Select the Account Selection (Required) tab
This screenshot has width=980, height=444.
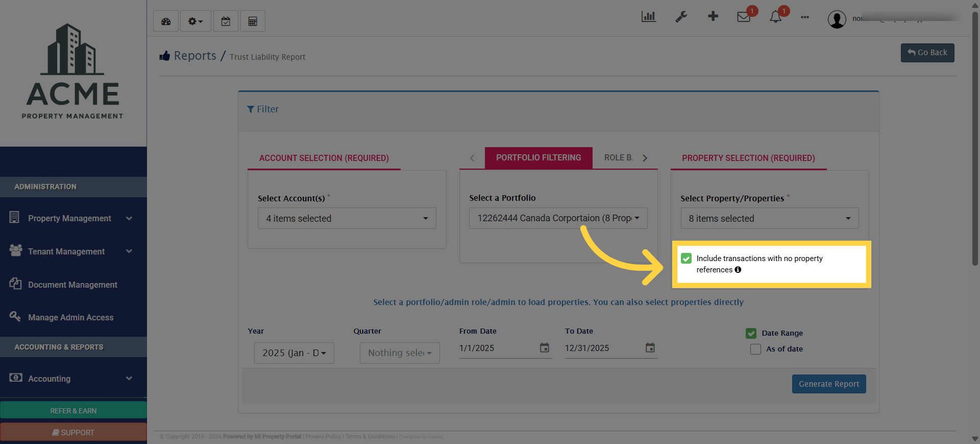pos(324,158)
